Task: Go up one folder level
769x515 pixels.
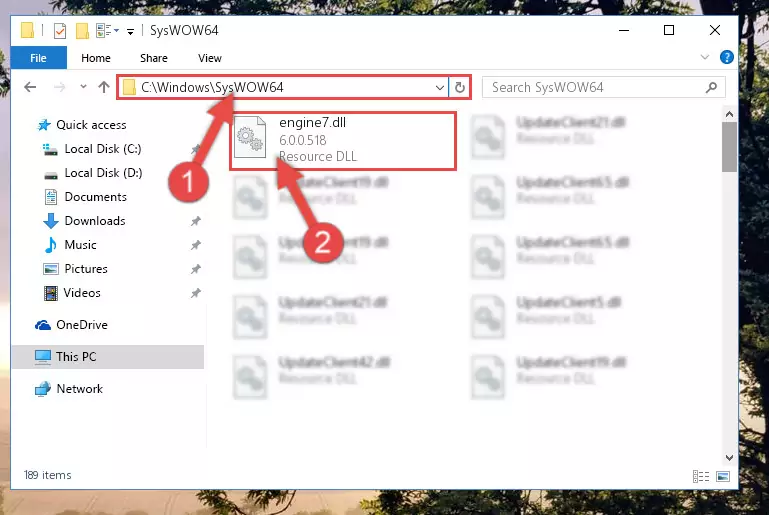Action: pos(103,87)
